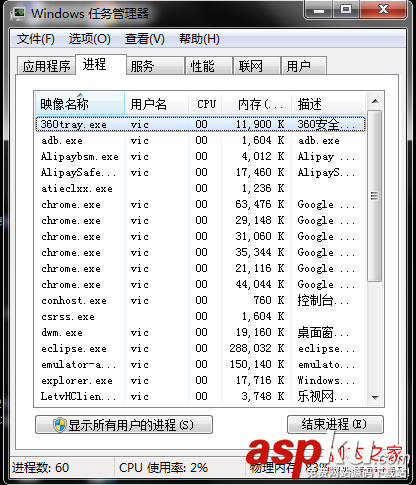The height and width of the screenshot is (485, 416).
Task: Select the 360tray.exe process row
Action: [x=200, y=124]
